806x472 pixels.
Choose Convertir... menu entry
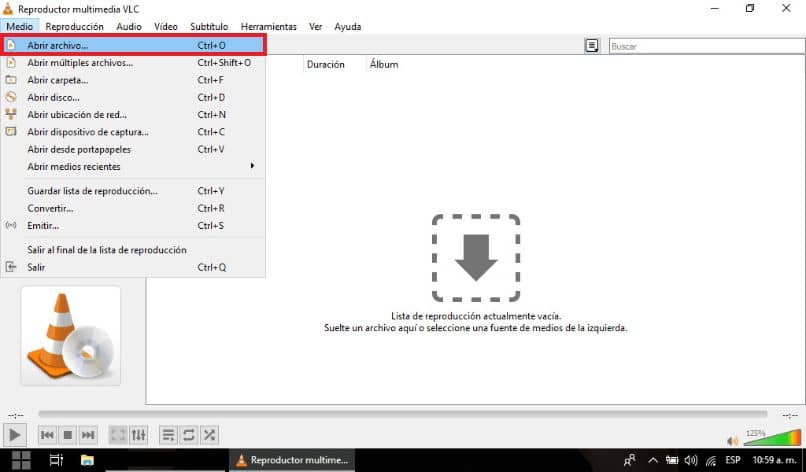[133, 208]
